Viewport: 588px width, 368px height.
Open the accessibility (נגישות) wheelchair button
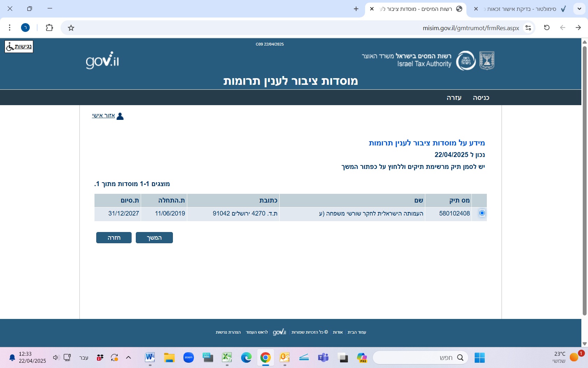pyautogui.click(x=19, y=47)
